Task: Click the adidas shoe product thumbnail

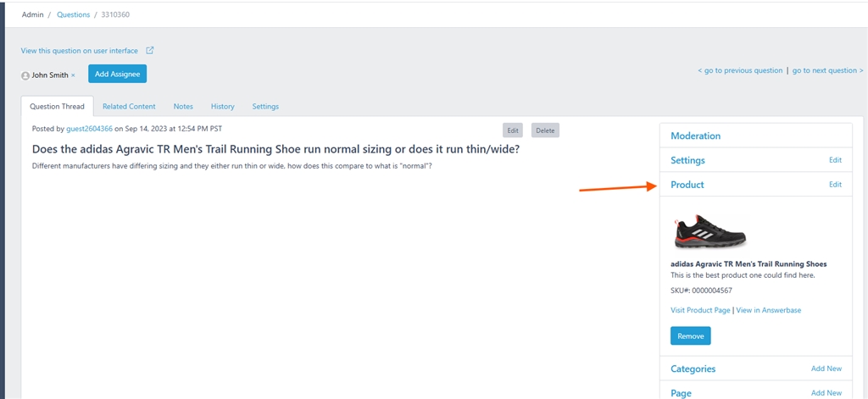Action: 709,230
